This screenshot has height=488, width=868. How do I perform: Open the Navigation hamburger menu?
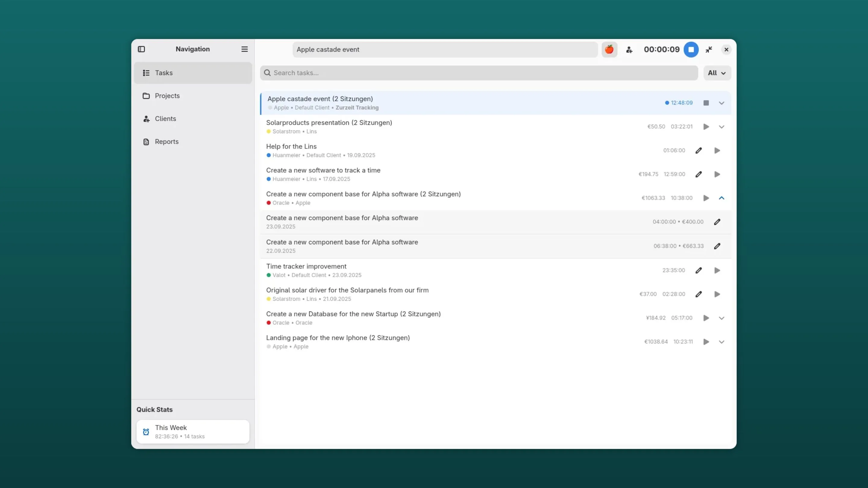(x=245, y=49)
